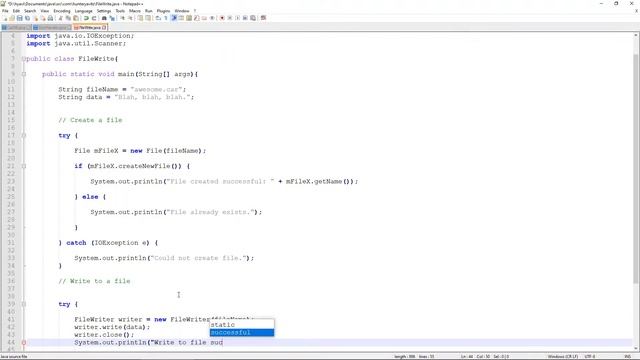Toggle Show All Characters icon

[166, 18]
